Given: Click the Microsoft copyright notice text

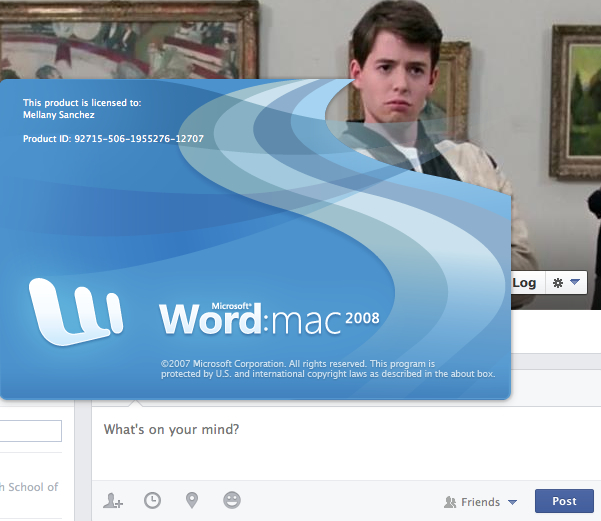Looking at the screenshot, I should coord(328,369).
